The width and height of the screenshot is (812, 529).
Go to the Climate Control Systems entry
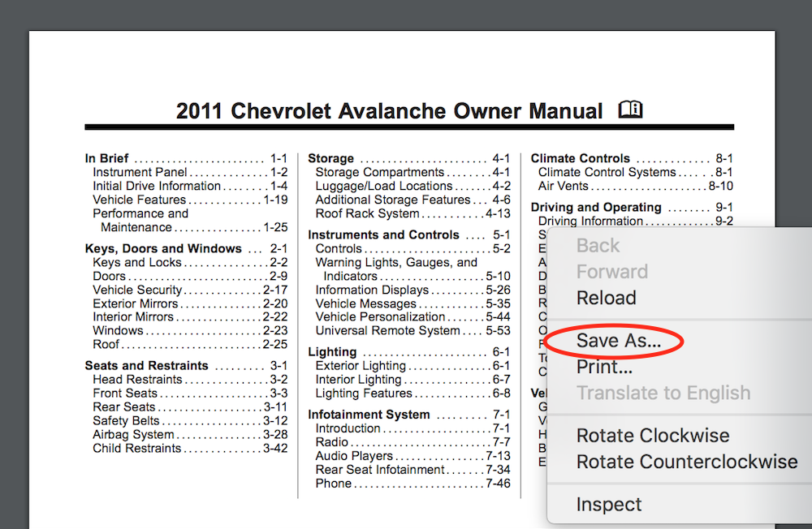click(x=607, y=173)
